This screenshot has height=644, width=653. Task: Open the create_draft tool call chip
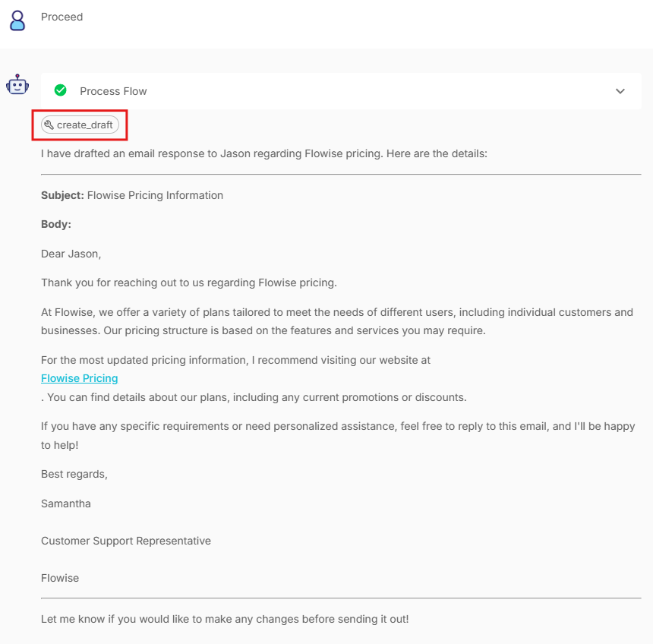coord(80,125)
